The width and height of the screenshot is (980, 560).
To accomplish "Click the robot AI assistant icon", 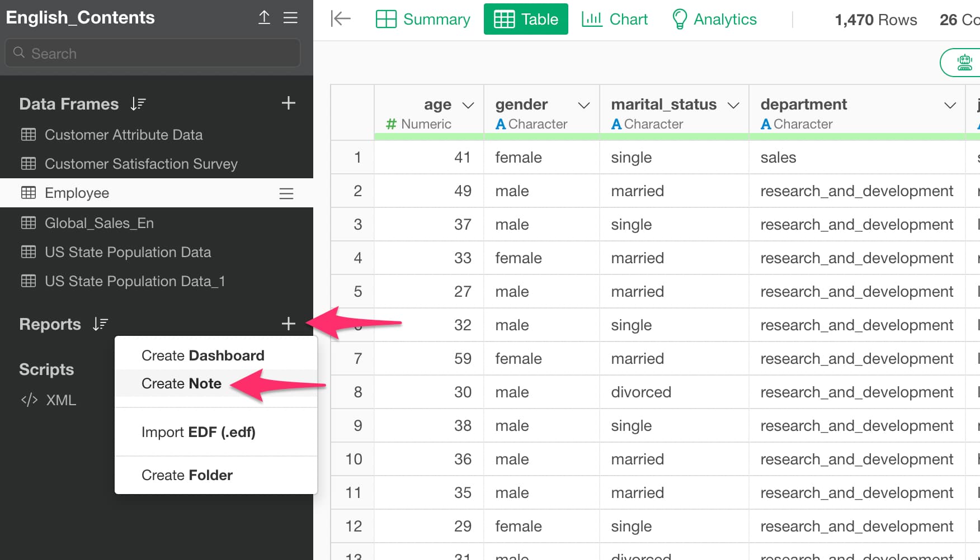I will pyautogui.click(x=964, y=62).
